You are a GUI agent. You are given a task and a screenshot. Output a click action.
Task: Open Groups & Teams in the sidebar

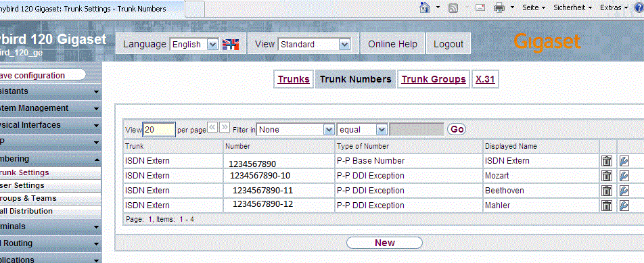(x=51, y=198)
